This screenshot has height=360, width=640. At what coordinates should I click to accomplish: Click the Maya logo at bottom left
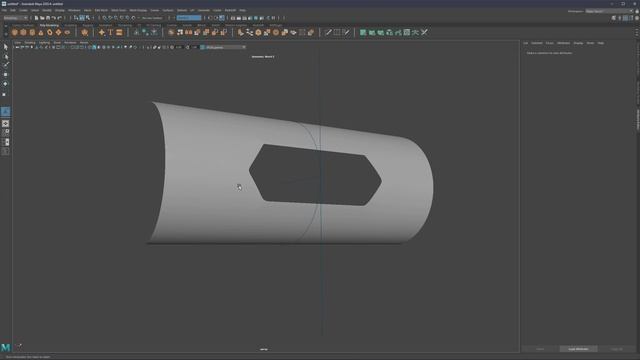pos(5,347)
